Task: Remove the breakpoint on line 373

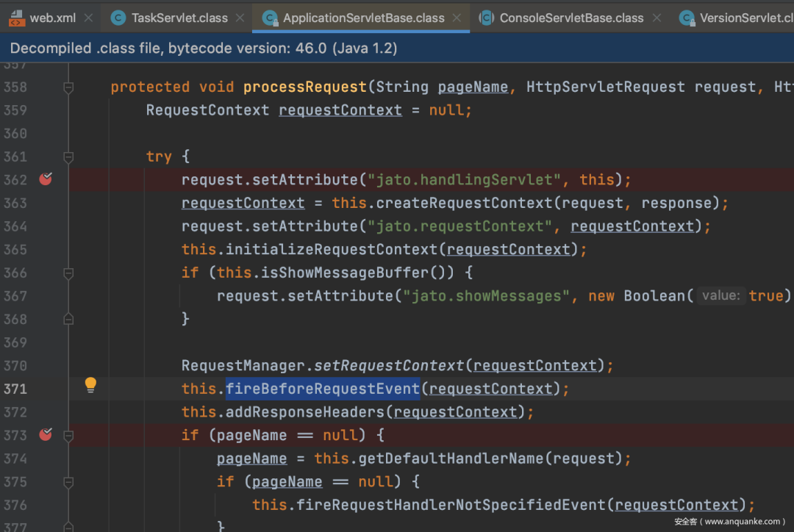Action: tap(46, 435)
